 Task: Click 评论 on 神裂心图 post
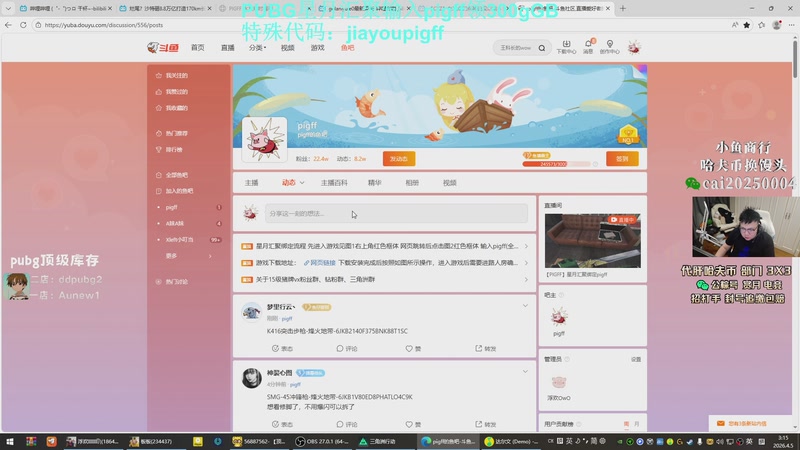click(347, 424)
